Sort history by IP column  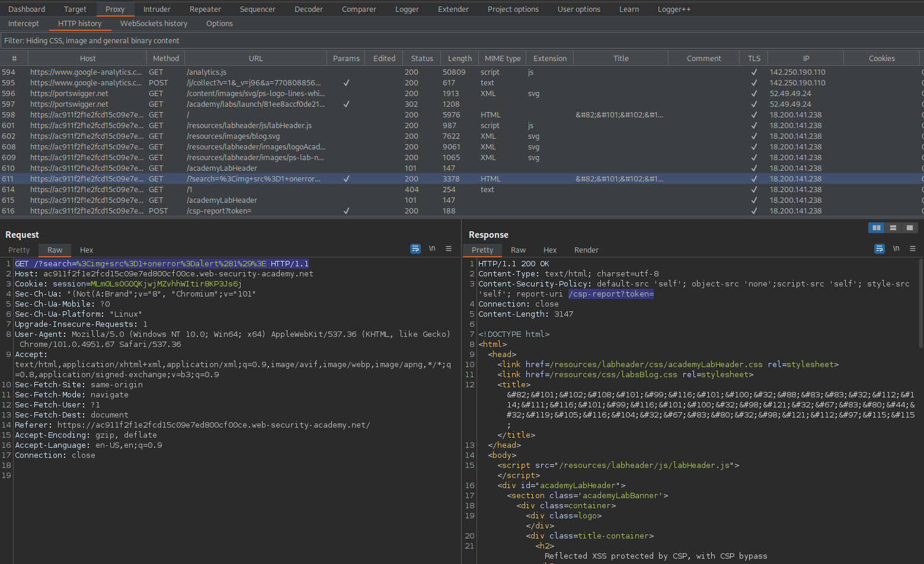[806, 58]
